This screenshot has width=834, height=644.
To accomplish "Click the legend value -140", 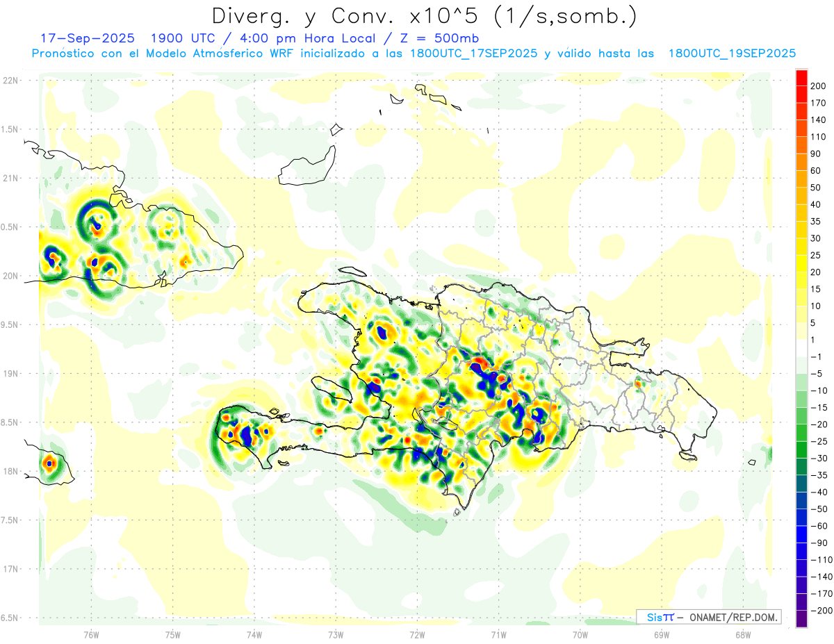I will click(821, 577).
